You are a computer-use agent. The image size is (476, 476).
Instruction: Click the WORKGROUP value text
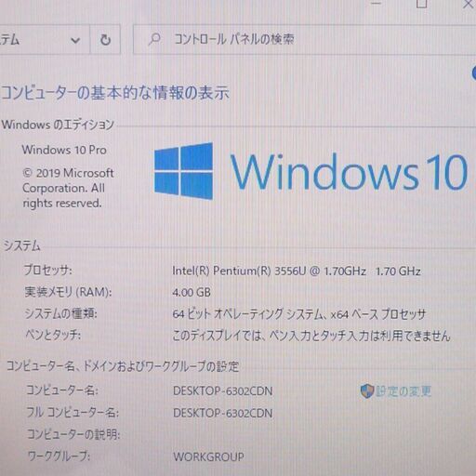[x=208, y=456]
